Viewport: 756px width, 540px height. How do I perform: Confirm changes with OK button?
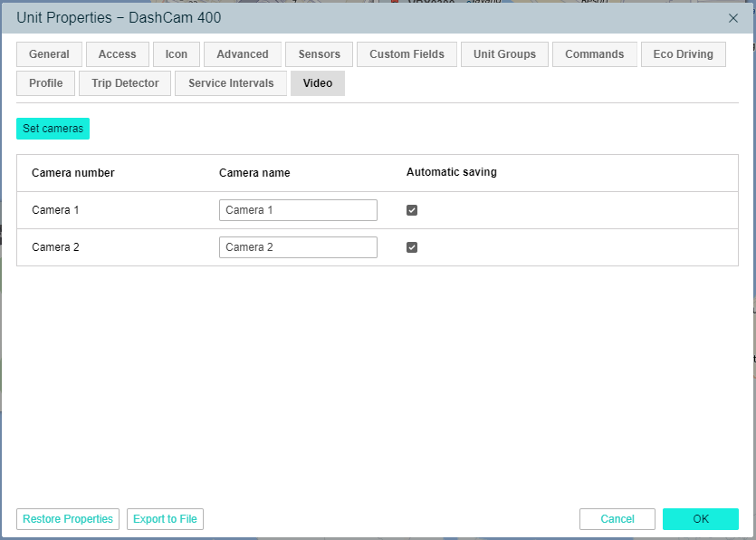point(701,519)
